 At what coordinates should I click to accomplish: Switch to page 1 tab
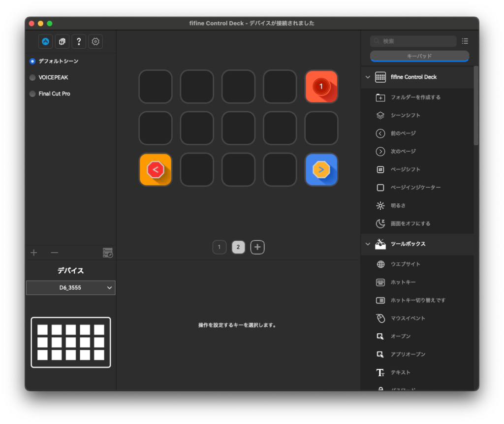tap(220, 247)
